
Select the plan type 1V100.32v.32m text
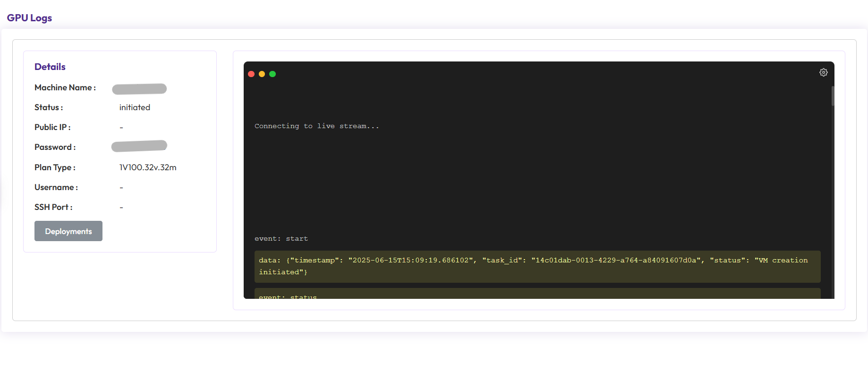pyautogui.click(x=148, y=167)
